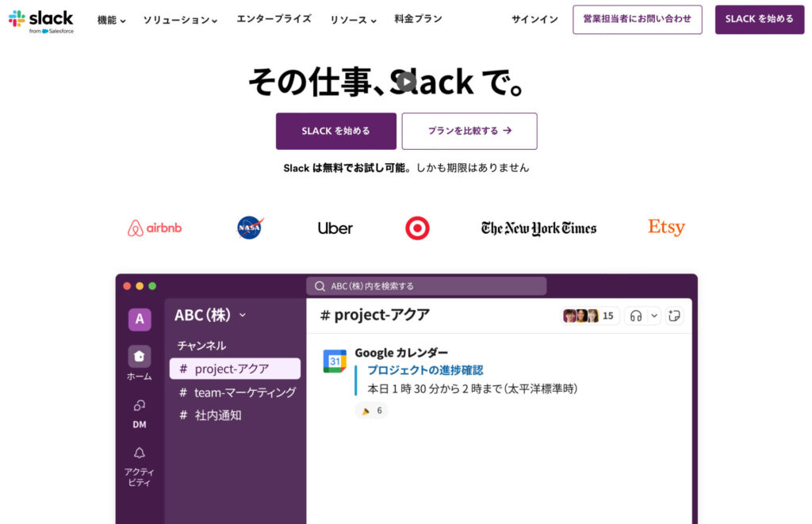Viewport: 812px width, 524px height.
Task: Click the reaction emoji with count 6
Action: [x=372, y=411]
